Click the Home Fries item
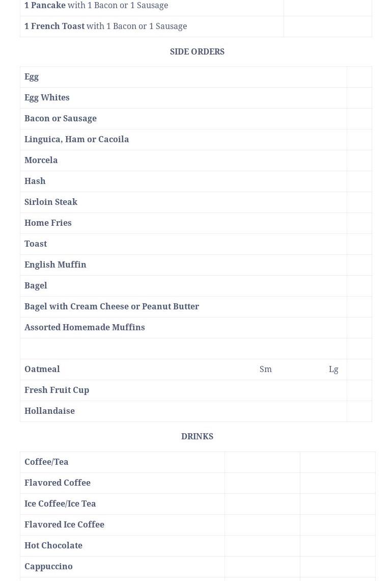This screenshot has width=392, height=581. coord(48,223)
